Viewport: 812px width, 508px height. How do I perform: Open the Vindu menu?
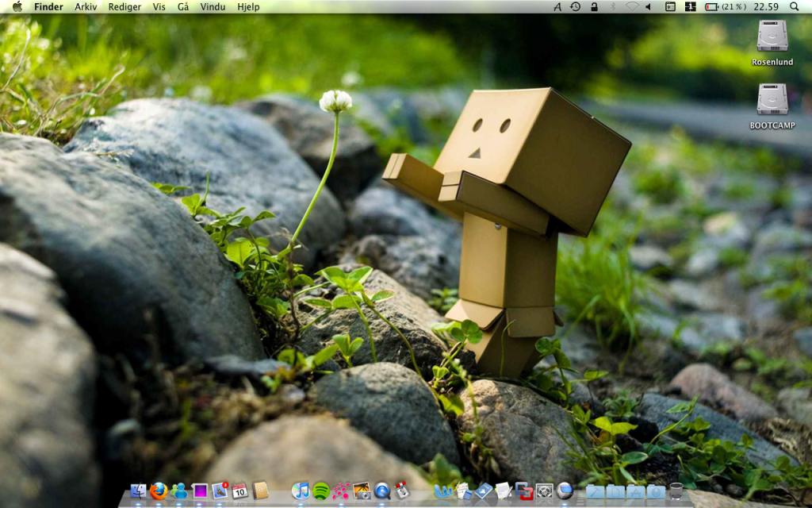(x=213, y=6)
